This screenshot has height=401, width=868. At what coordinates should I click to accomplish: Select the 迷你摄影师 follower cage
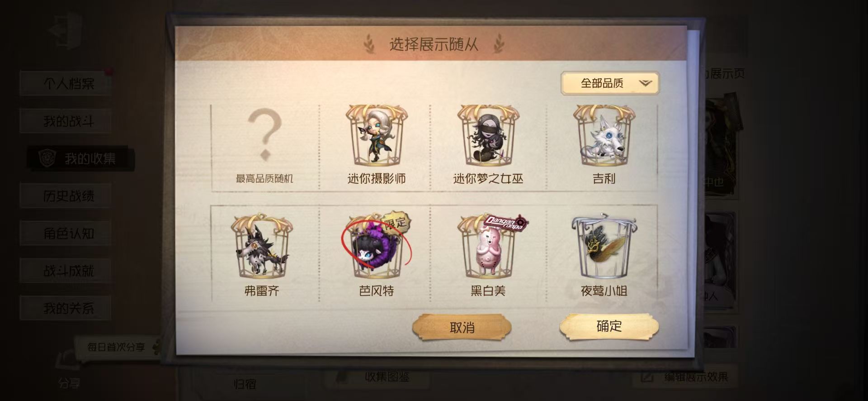tap(377, 136)
